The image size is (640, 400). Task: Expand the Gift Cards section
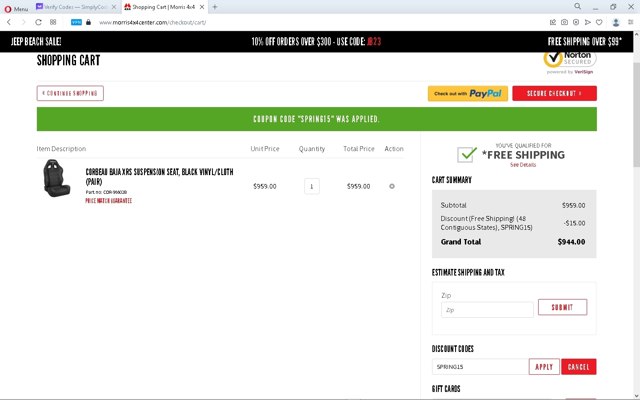point(446,389)
